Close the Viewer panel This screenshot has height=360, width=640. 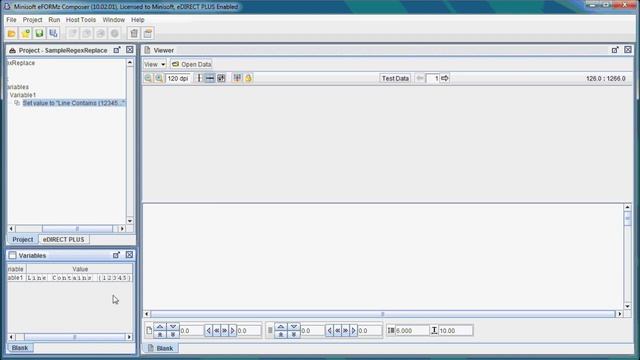628,50
